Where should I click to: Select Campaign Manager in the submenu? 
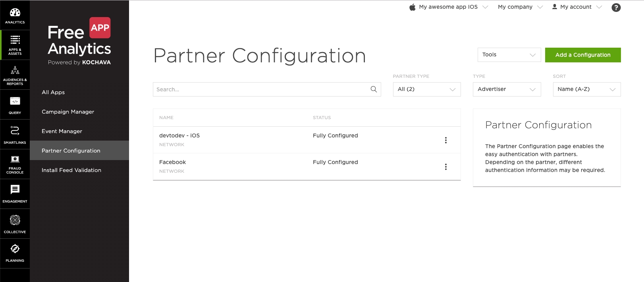tap(68, 112)
